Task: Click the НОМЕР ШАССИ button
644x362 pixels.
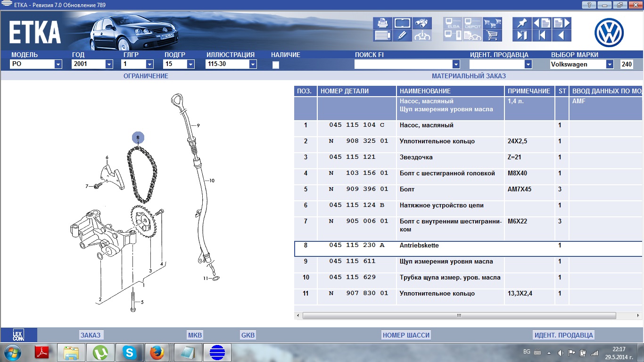Action: [406, 335]
